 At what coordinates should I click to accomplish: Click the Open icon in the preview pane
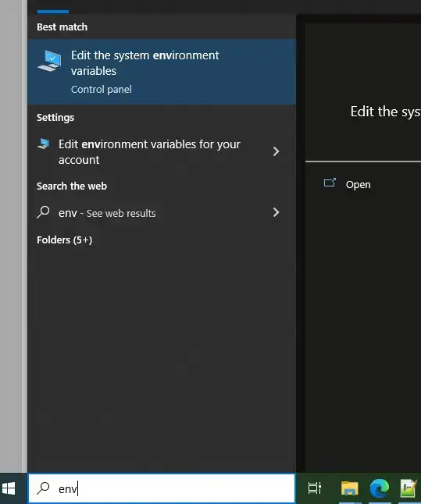pyautogui.click(x=330, y=183)
